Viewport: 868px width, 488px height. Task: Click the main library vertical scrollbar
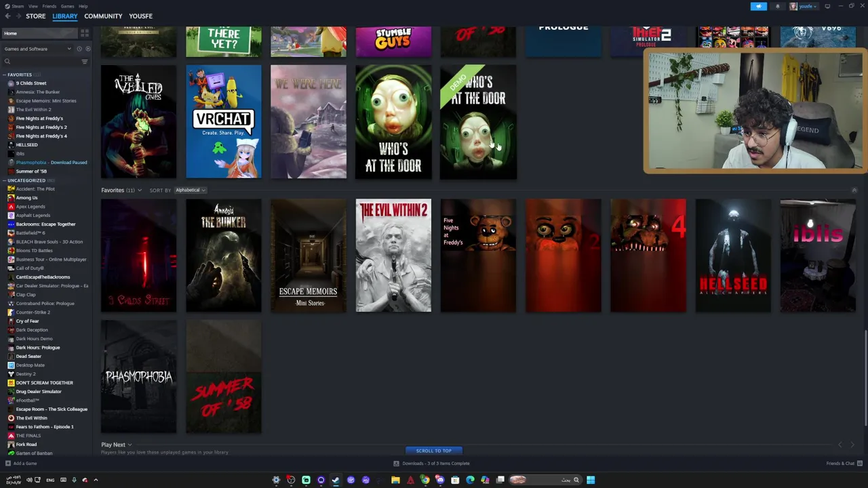(865, 377)
